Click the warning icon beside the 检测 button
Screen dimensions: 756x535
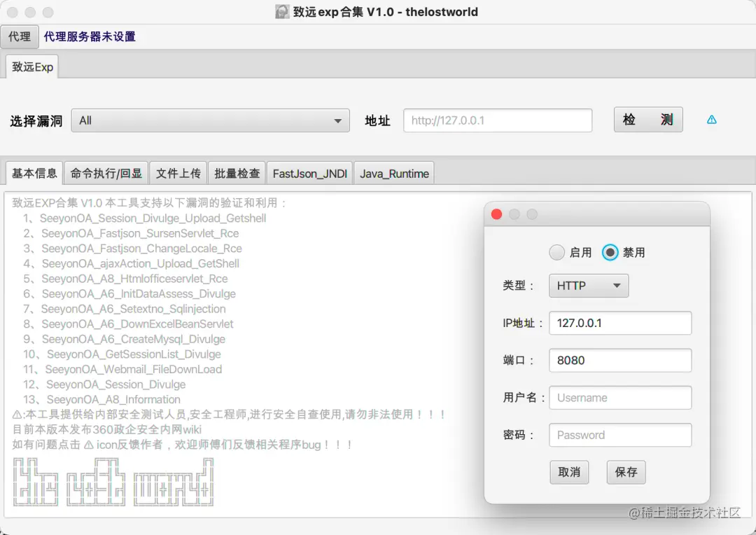click(712, 119)
